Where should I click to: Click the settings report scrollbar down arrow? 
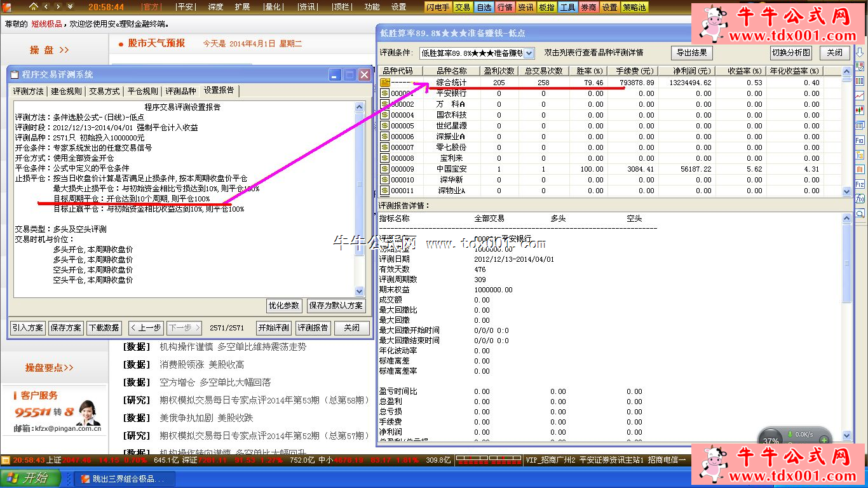[x=360, y=292]
